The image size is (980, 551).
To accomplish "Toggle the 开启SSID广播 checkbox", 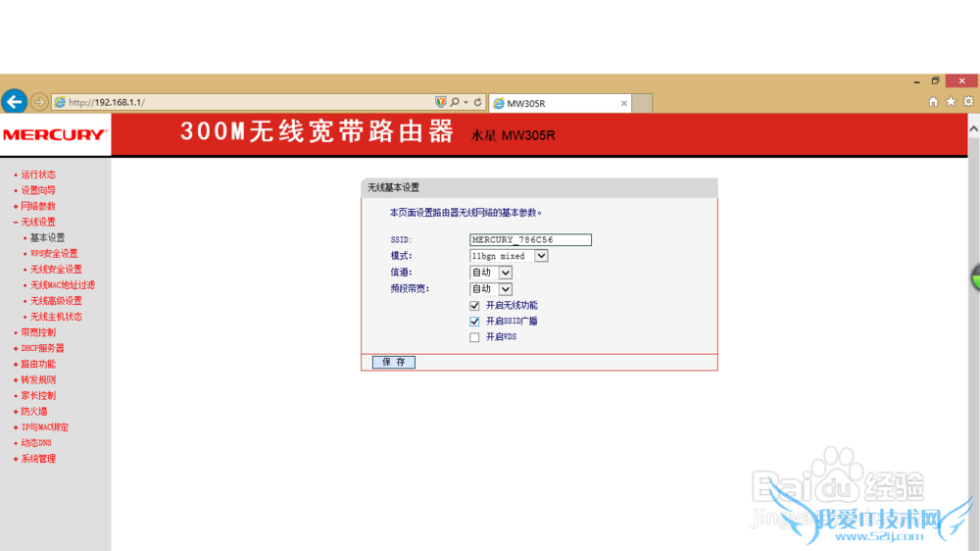I will [474, 321].
